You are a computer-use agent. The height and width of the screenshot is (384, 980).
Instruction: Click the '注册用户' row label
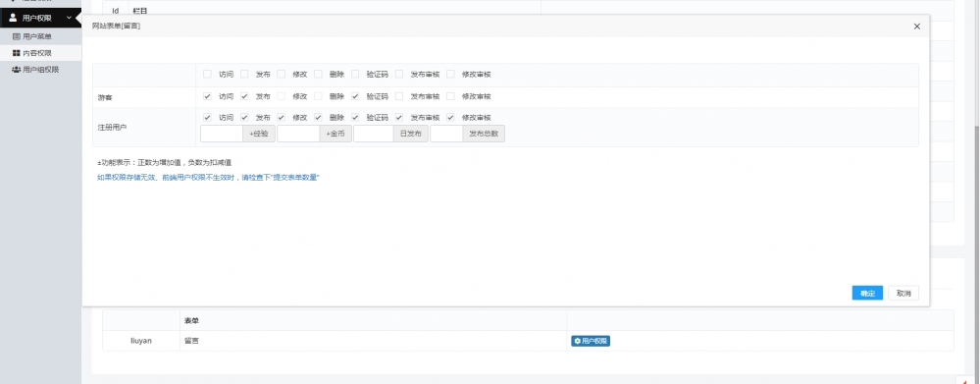(x=113, y=127)
